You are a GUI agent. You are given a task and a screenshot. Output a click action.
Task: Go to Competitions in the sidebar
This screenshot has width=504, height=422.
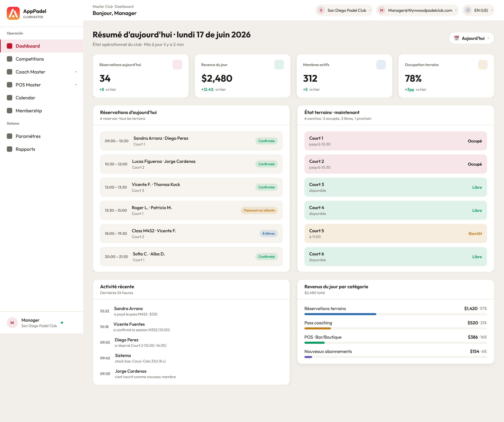click(42, 59)
